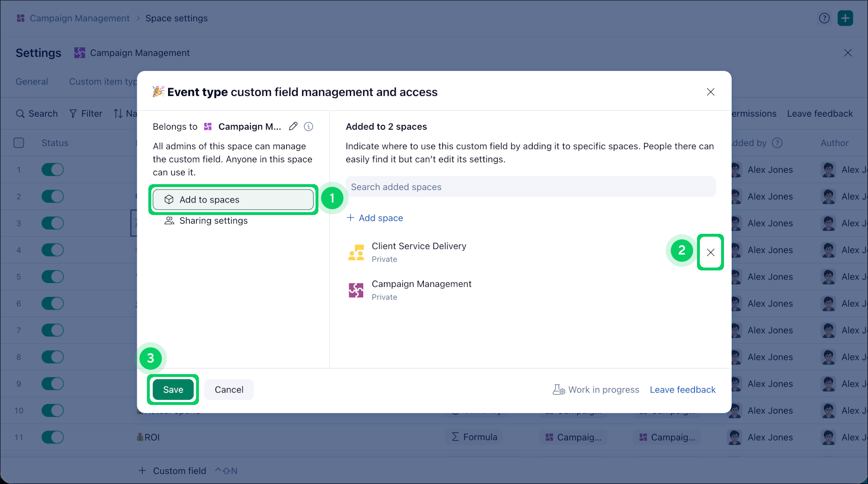868x484 pixels.
Task: Click the Work in progress flask icon
Action: 559,390
